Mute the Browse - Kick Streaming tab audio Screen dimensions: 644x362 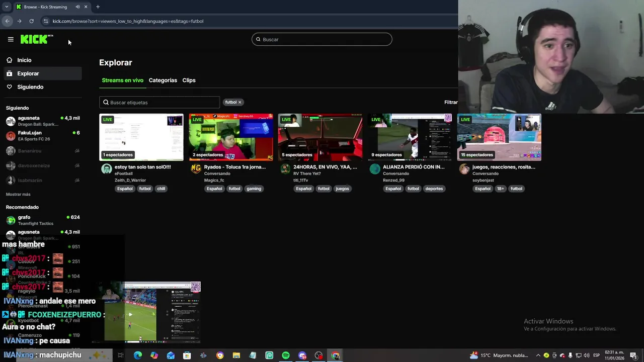77,7
